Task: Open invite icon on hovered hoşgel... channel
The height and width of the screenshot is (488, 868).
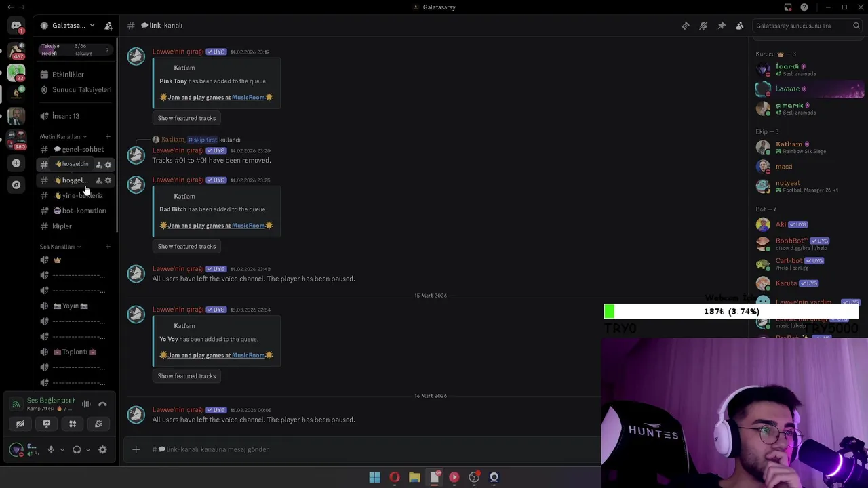Action: click(x=98, y=180)
